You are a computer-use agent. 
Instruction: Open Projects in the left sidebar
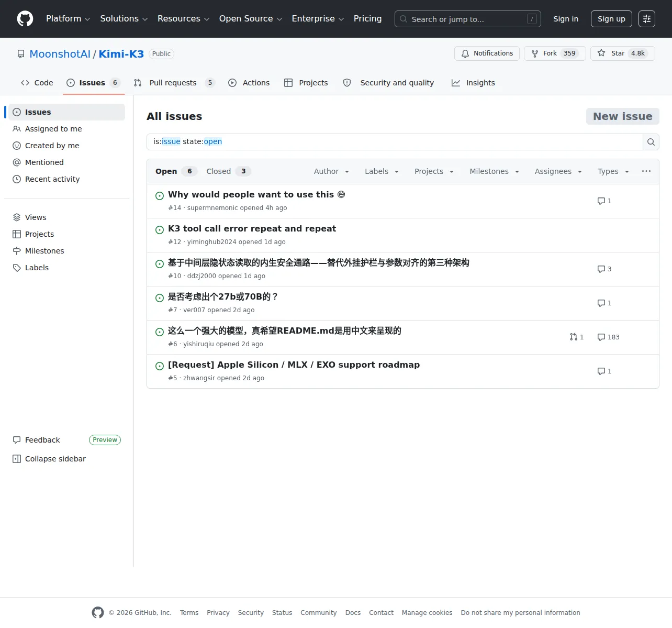tap(66, 234)
